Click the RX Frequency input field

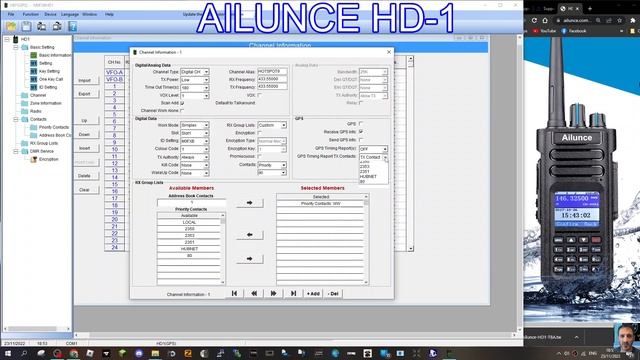pyautogui.click(x=272, y=79)
